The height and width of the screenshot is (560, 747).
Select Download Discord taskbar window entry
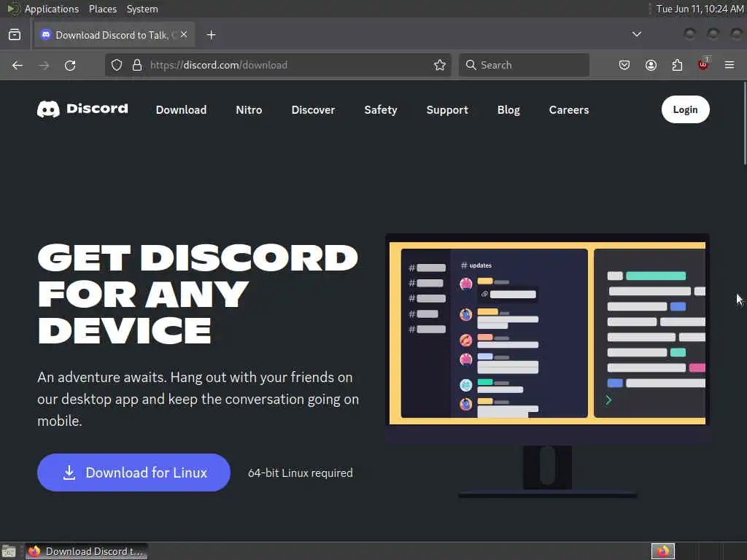[x=86, y=551]
